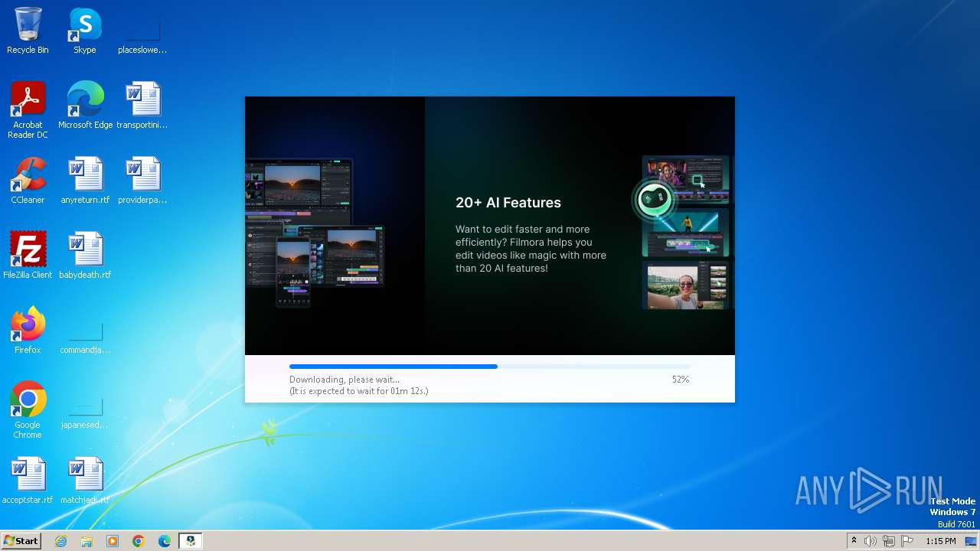Launch Google Chrome desktop shortcut
This screenshot has width=980, height=551.
[x=28, y=409]
